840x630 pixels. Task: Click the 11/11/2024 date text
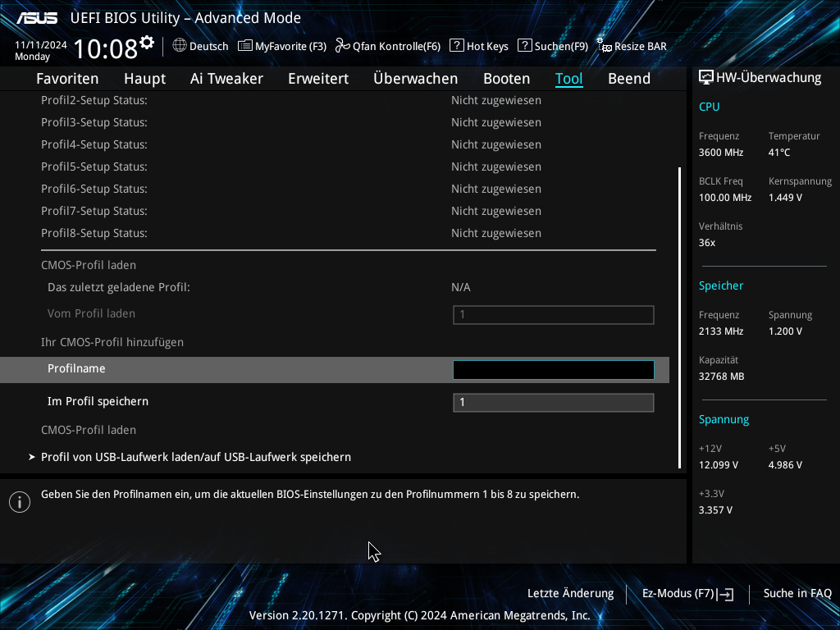[41, 45]
